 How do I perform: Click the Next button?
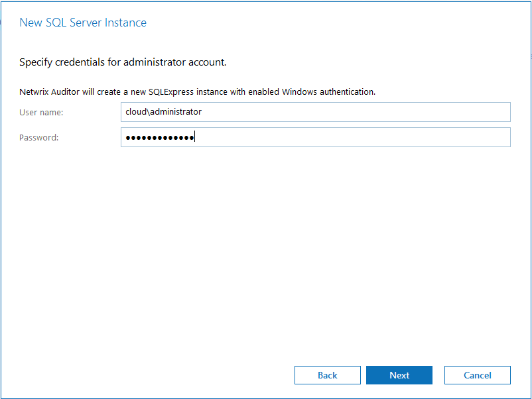pyautogui.click(x=399, y=375)
